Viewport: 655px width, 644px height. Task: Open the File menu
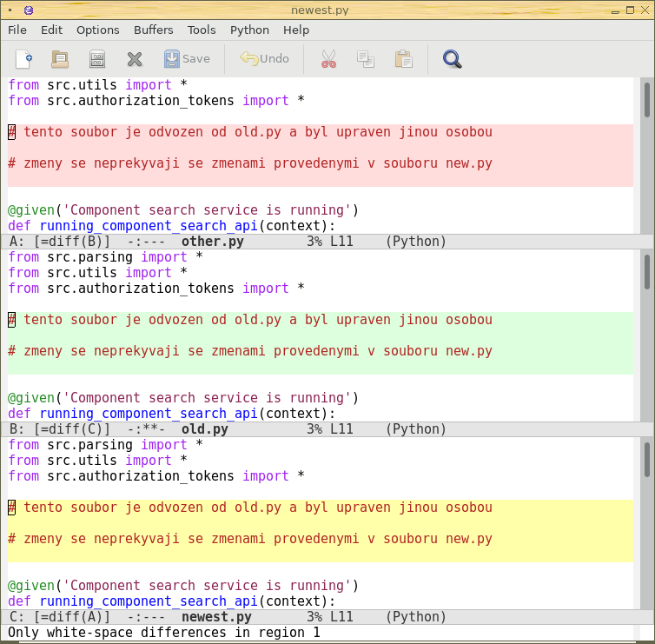[17, 30]
